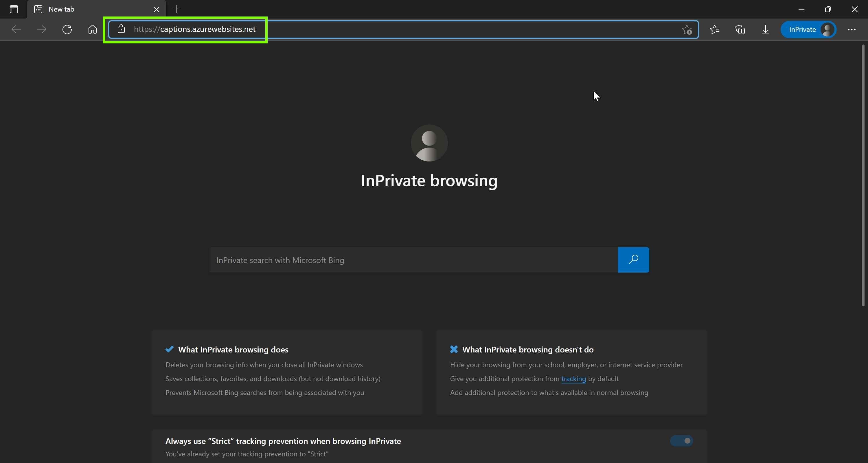Toggle Strict tracking prevention switch
868x463 pixels.
(681, 441)
